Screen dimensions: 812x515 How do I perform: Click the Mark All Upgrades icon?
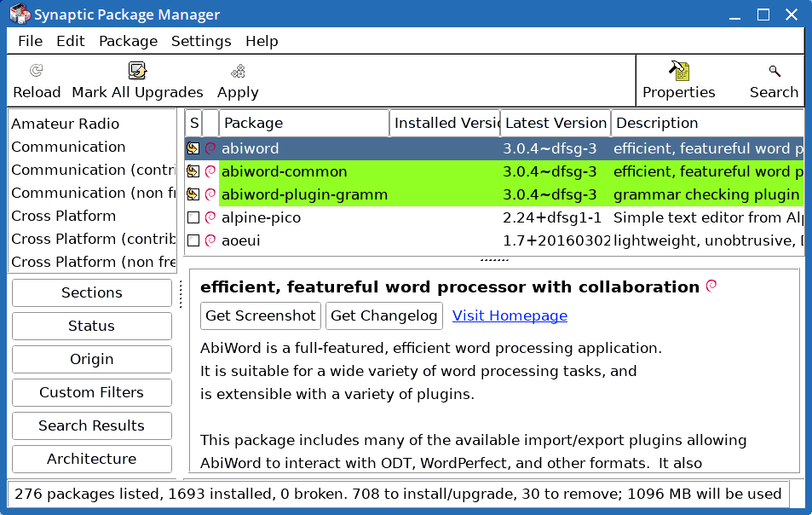(137, 70)
